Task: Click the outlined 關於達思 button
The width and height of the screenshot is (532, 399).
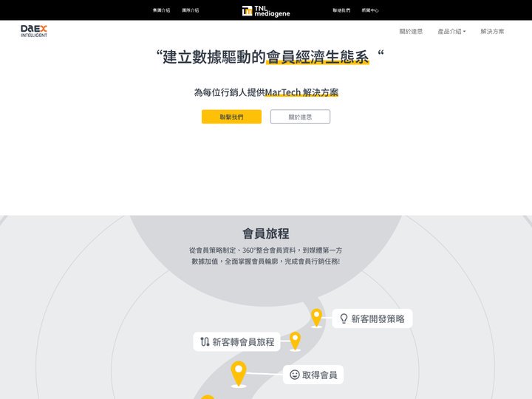Action: (300, 117)
